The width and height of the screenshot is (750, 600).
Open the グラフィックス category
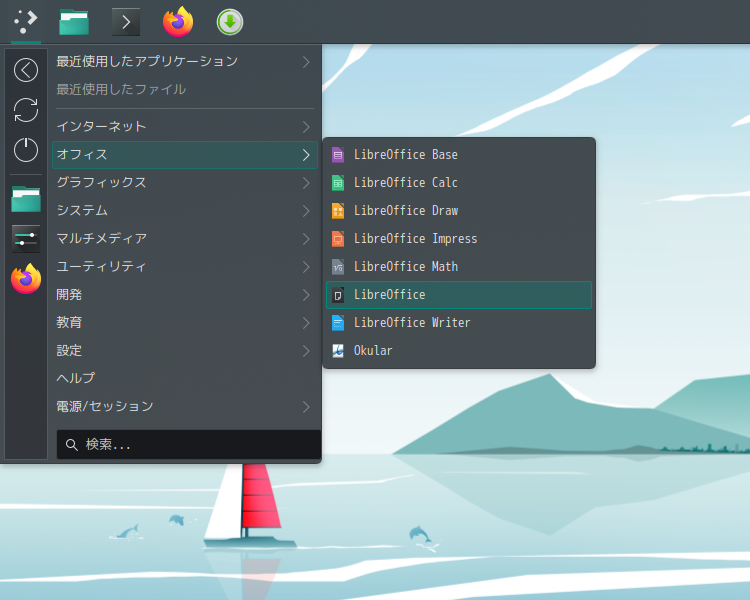[185, 183]
